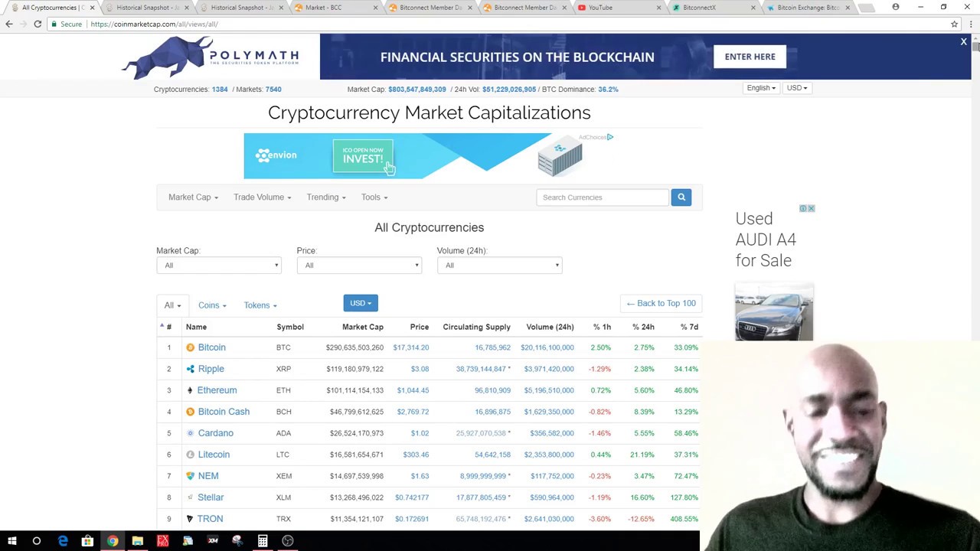Open the Market Cap filter select box

click(x=219, y=266)
